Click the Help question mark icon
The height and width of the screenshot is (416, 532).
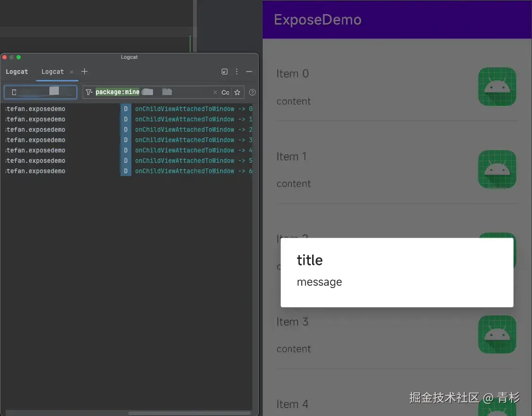click(x=252, y=92)
